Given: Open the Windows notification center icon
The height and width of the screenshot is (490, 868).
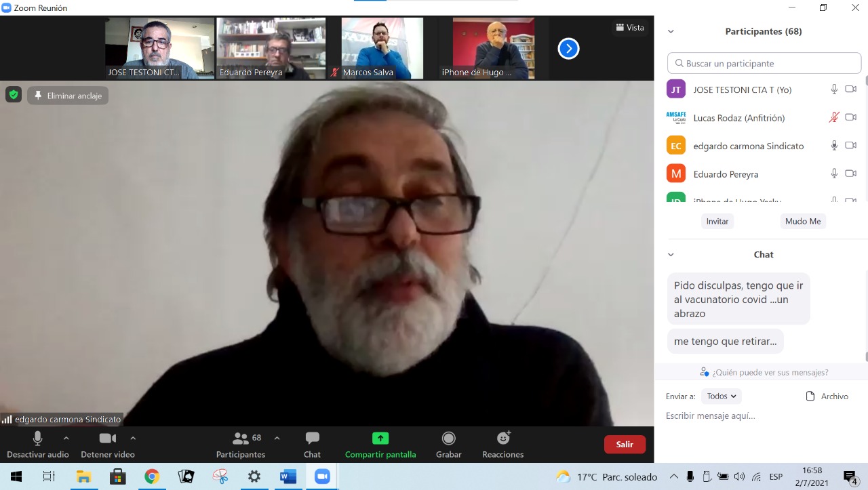Looking at the screenshot, I should coord(850,476).
